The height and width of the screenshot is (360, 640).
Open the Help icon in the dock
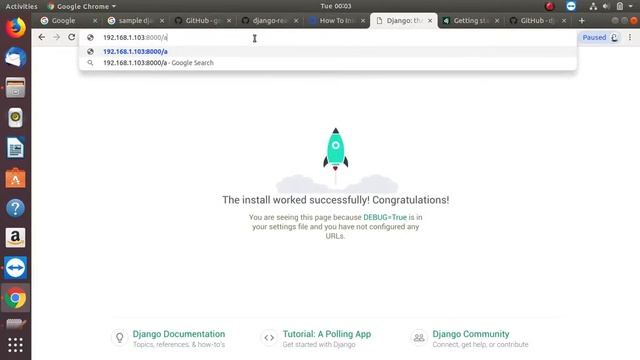click(16, 208)
